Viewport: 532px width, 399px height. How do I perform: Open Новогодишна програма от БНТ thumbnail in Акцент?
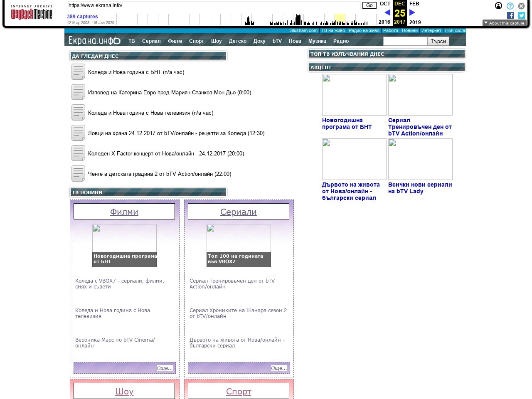[x=354, y=95]
